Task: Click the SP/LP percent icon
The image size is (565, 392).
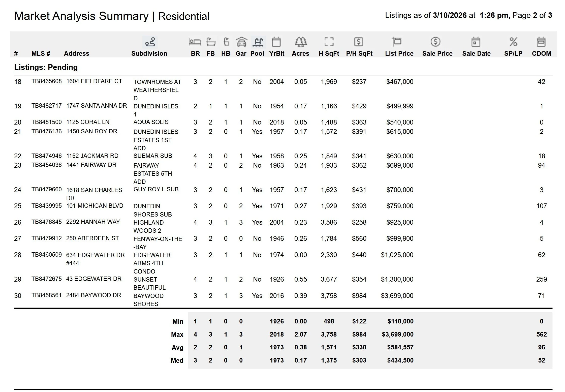Action: pos(513,42)
